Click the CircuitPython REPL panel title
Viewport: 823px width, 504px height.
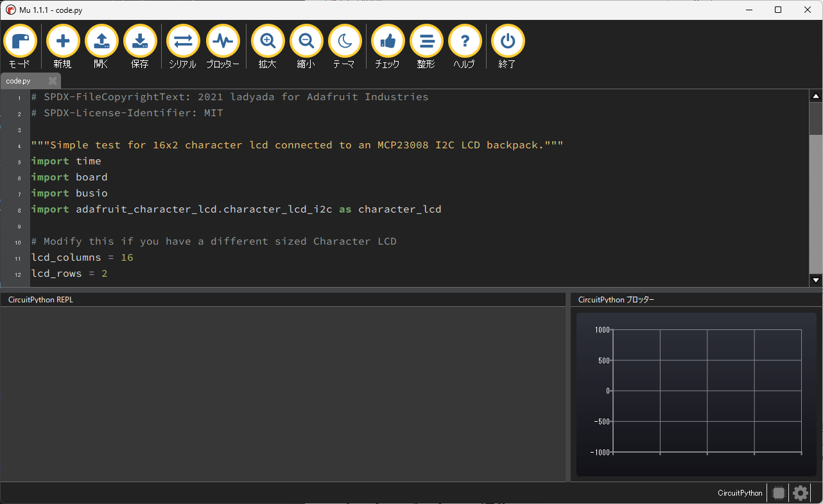coord(40,300)
